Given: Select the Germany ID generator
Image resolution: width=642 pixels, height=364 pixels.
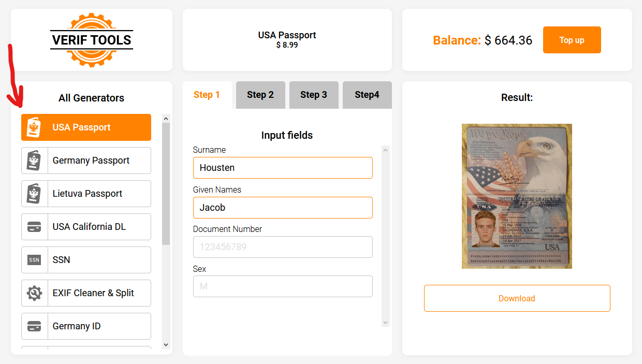Looking at the screenshot, I should click(86, 326).
